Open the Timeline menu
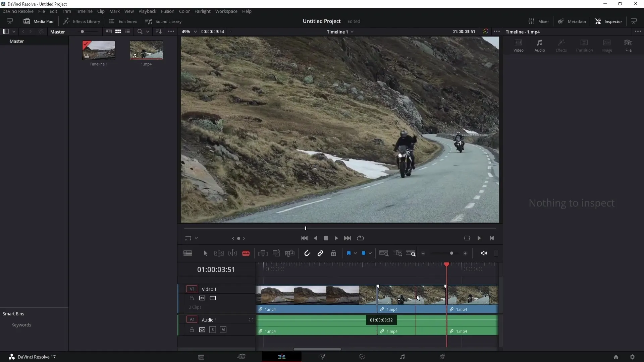This screenshot has height=362, width=644. point(84,11)
